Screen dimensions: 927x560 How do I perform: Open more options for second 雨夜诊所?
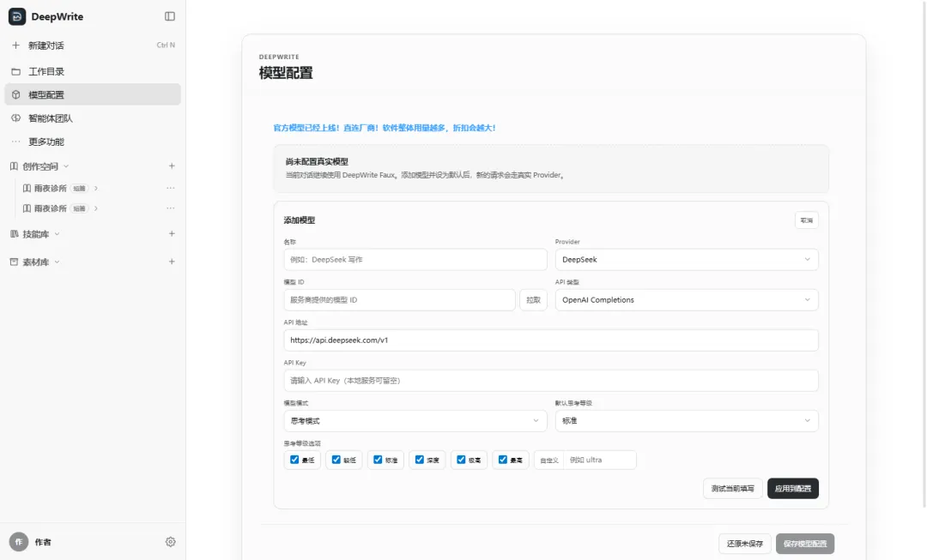(x=170, y=208)
